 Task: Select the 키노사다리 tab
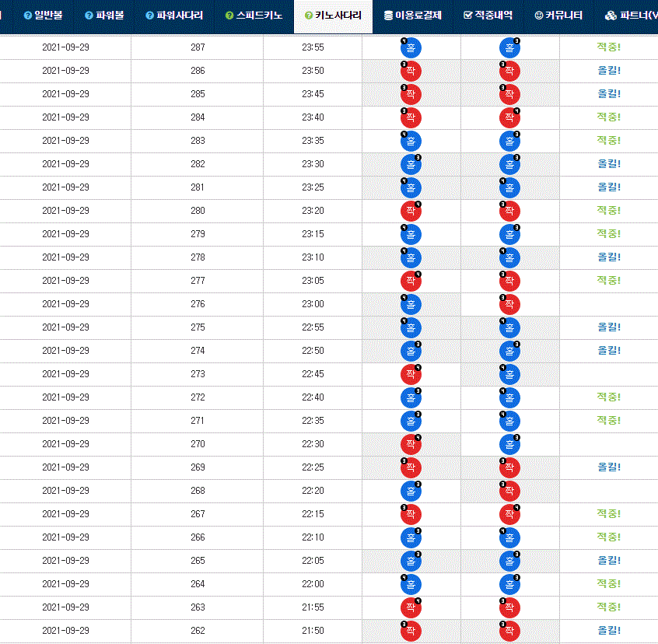(333, 17)
